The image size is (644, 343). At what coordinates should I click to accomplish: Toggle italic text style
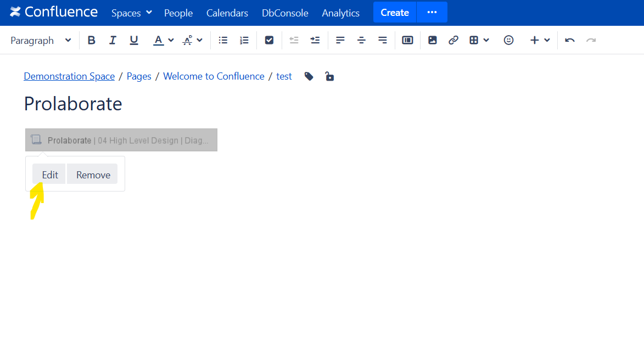[113, 40]
